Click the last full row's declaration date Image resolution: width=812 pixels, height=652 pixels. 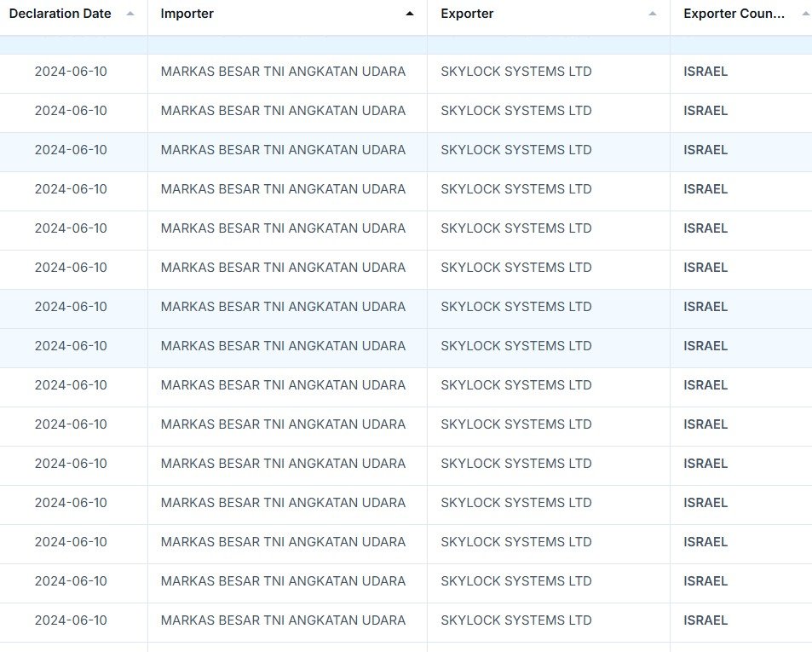pos(71,620)
